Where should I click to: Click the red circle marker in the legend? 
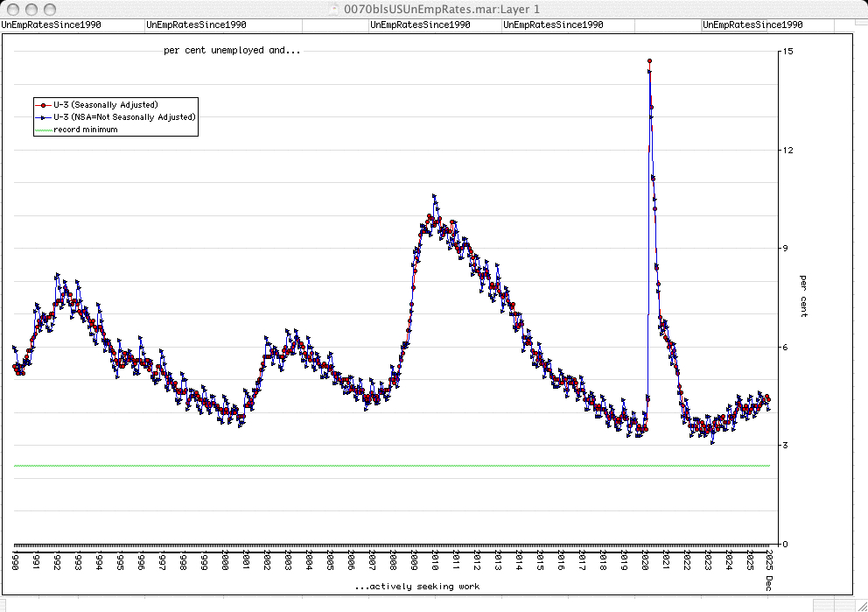[44, 105]
